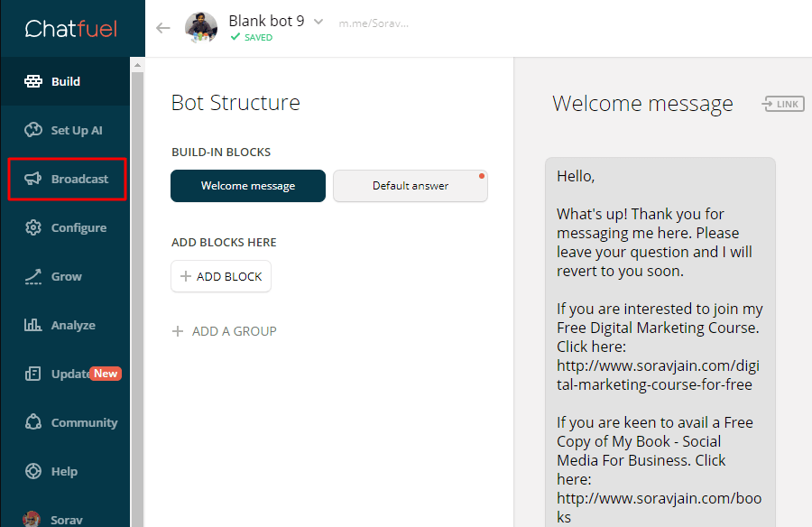The image size is (812, 527).
Task: Click the Build brick icon
Action: click(33, 81)
